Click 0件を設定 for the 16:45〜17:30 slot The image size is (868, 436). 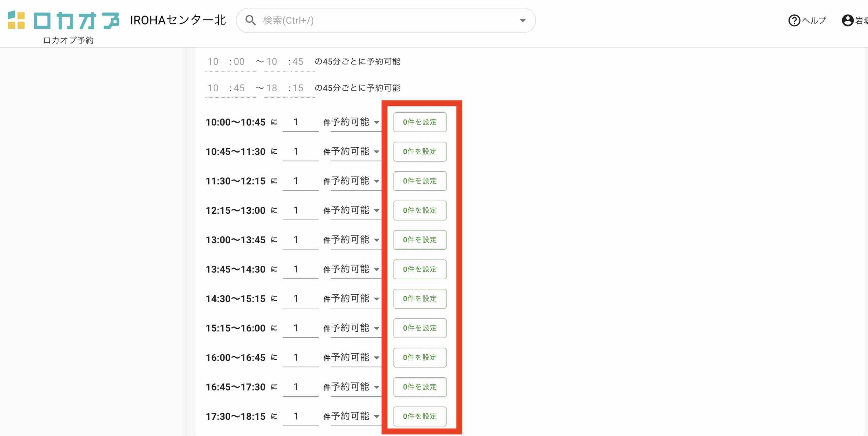[x=419, y=387]
